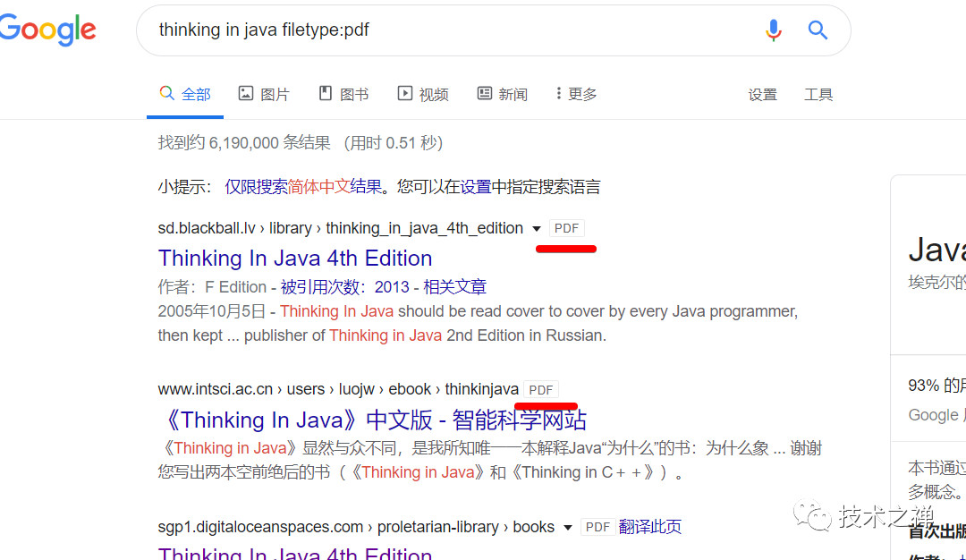The width and height of the screenshot is (966, 560).
Task: Open 工具 (Tools) options
Action: [x=818, y=95]
